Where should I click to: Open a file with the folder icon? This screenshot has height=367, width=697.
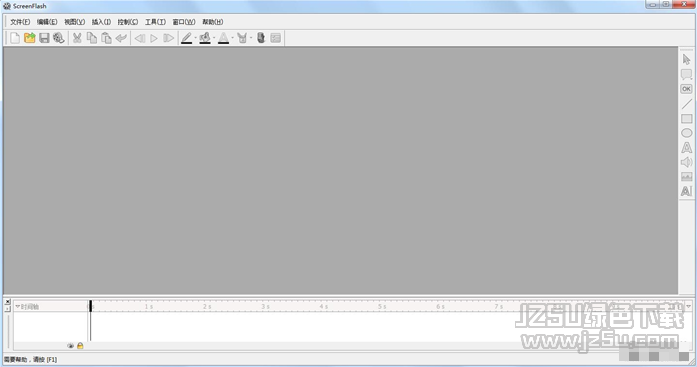pyautogui.click(x=29, y=38)
